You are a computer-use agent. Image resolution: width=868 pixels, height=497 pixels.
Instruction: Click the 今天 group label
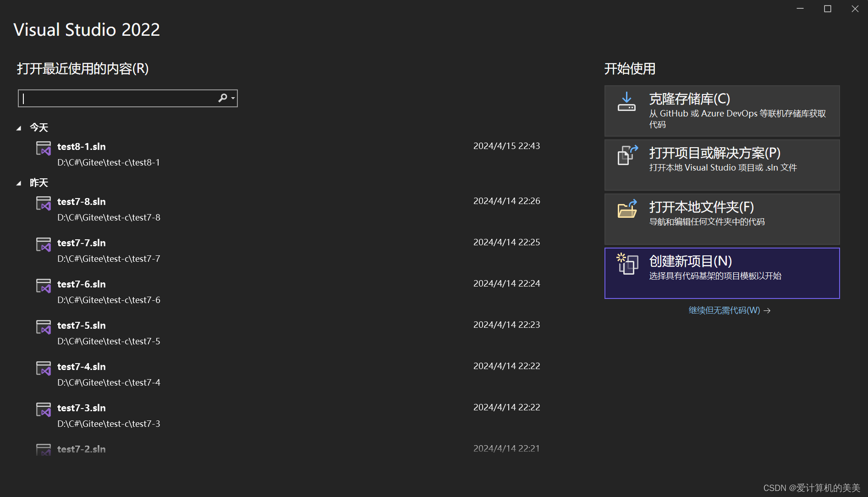(x=39, y=127)
